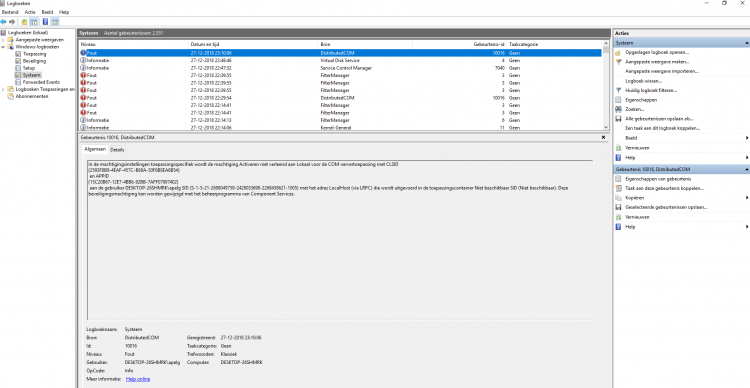Image resolution: width=750 pixels, height=388 pixels.
Task: Click the blue Help toolbar icon
Action: (45, 22)
